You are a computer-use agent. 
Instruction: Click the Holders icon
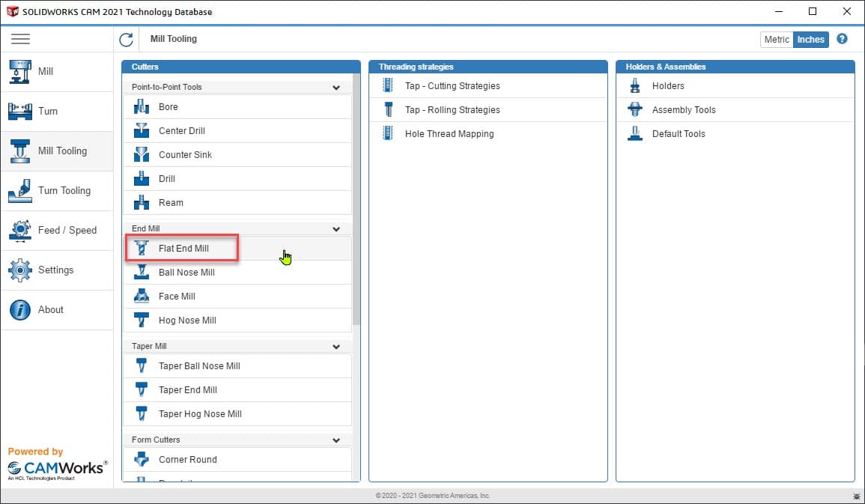[x=635, y=86]
